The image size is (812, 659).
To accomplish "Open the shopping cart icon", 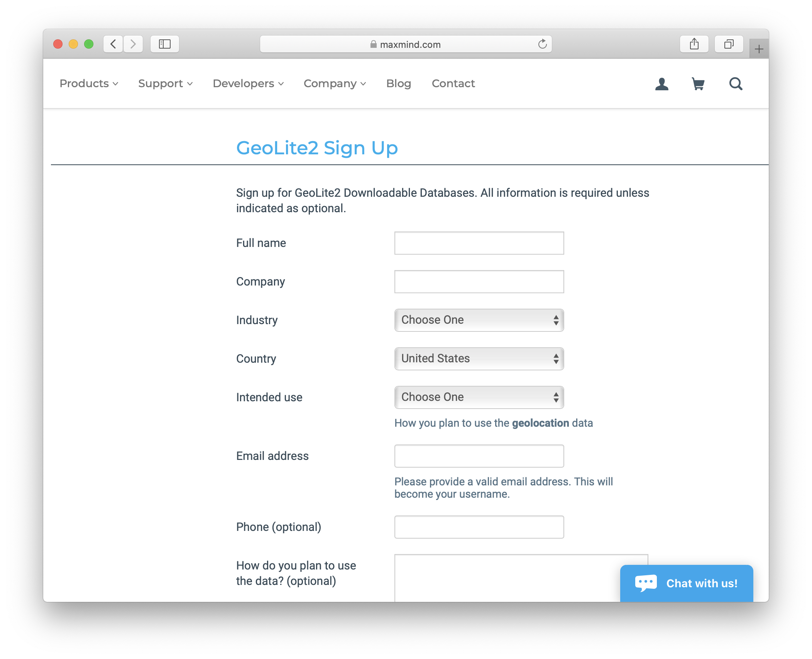I will pyautogui.click(x=698, y=84).
